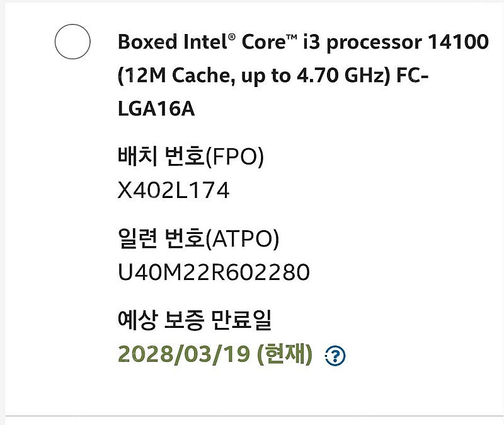
Task: Click the model number '14100' in title
Action: pos(458,42)
